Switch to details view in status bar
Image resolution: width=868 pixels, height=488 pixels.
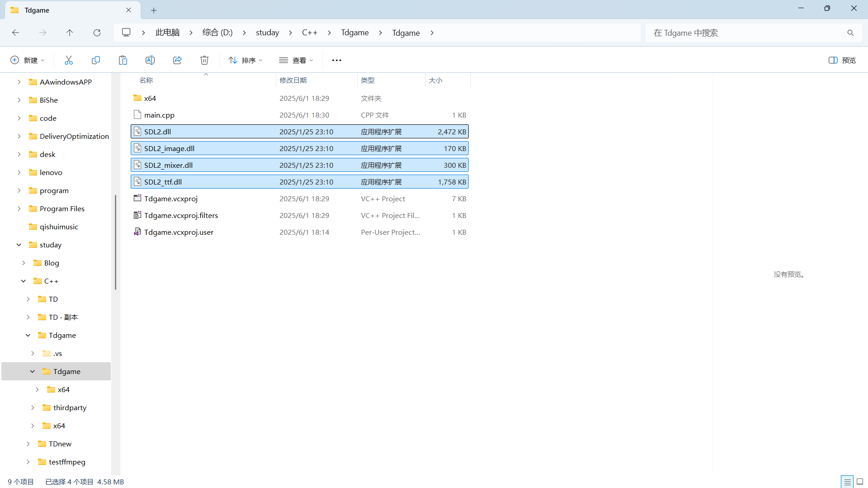(x=847, y=482)
